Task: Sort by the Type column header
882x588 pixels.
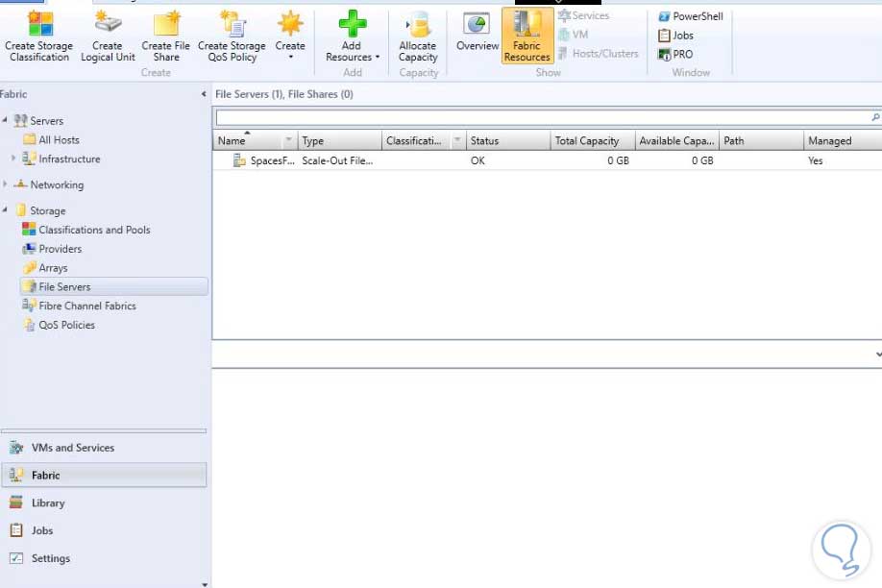Action: 340,140
